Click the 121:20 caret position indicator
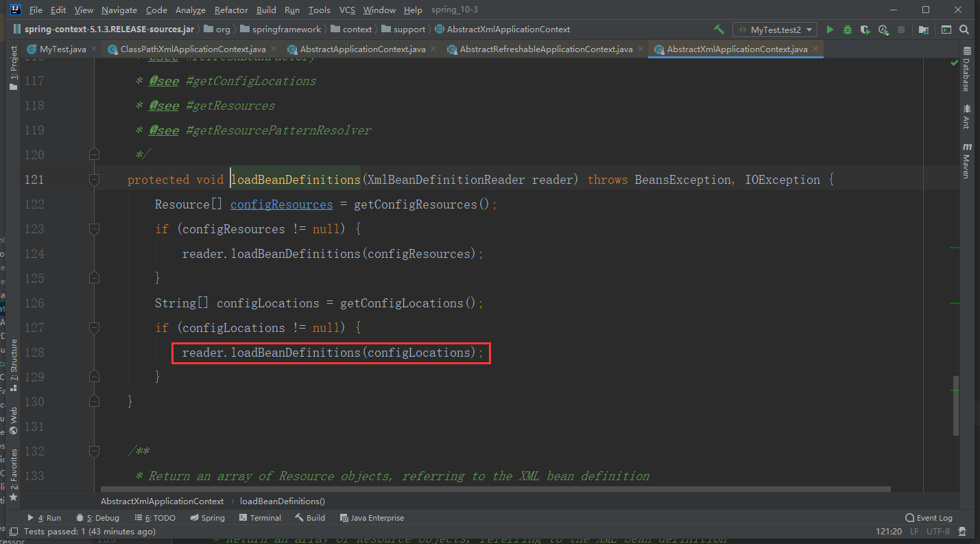The width and height of the screenshot is (980, 544). tap(889, 532)
